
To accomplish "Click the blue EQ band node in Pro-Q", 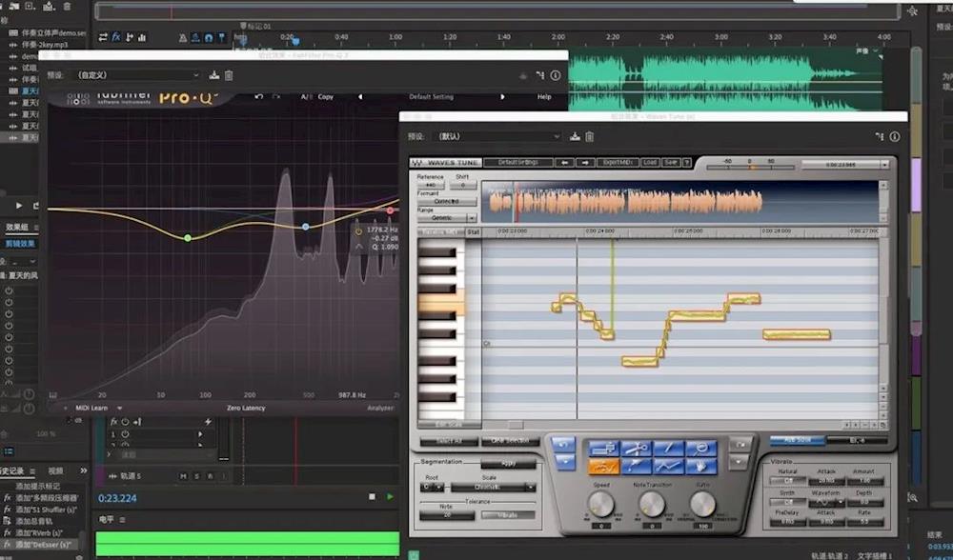I will [306, 227].
